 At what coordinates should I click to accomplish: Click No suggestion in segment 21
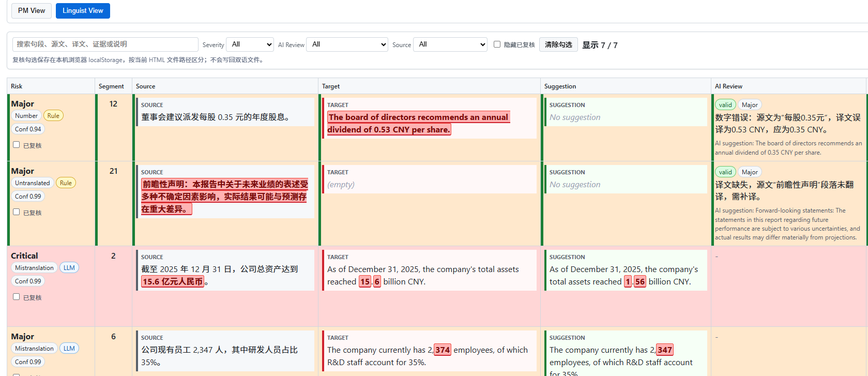click(575, 185)
